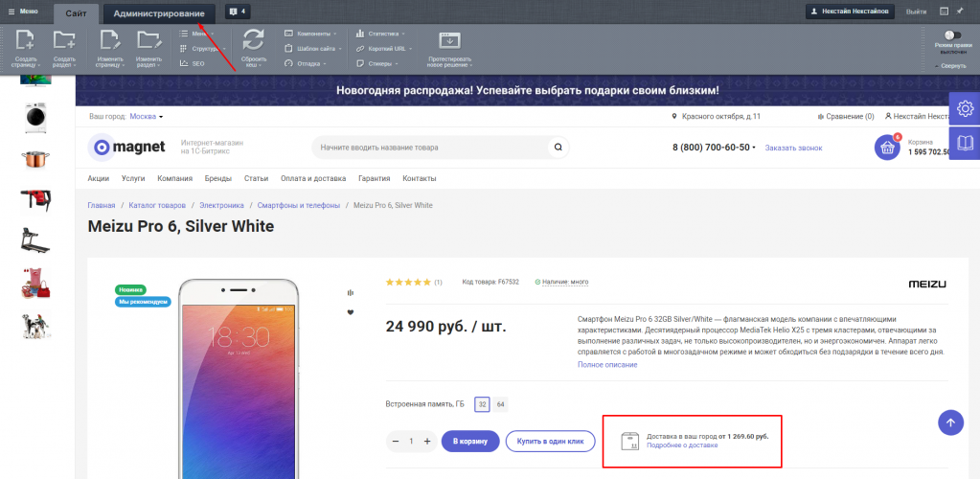The image size is (980, 479).
Task: Click the Сбросить кеш refresh icon
Action: 253,40
